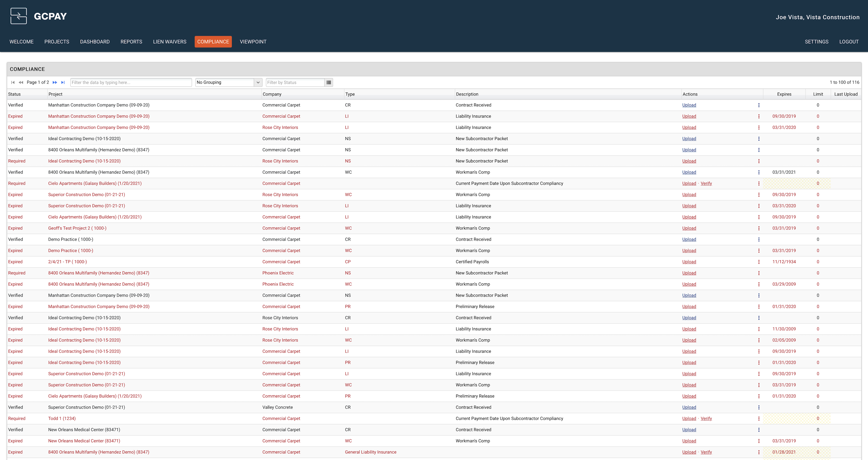The width and height of the screenshot is (868, 460).
Task: Open the Dashboard menu item
Action: tap(95, 42)
